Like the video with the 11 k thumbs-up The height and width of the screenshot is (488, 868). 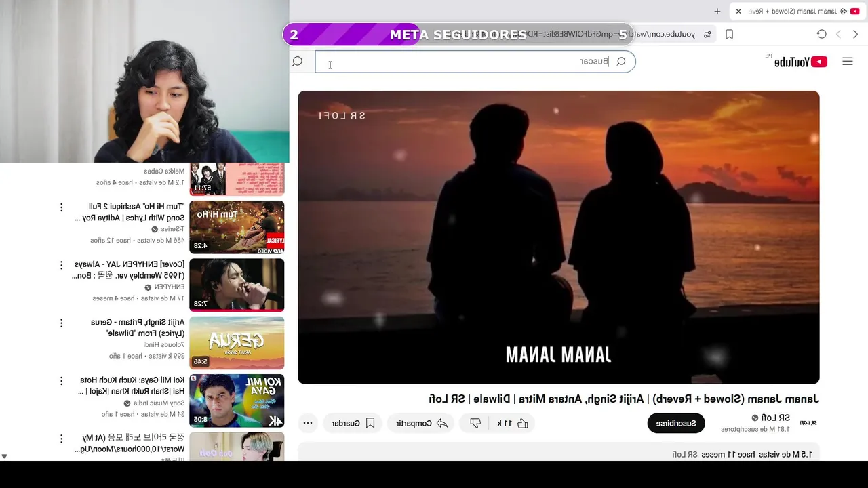pos(513,424)
